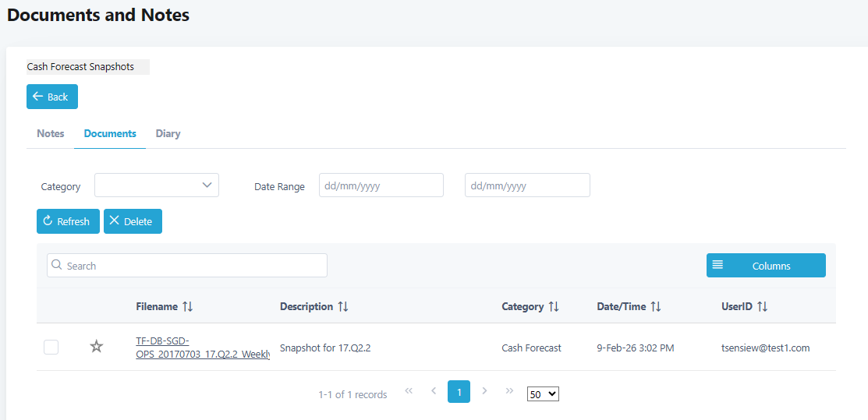868x420 pixels.
Task: Go to the next page arrow
Action: coord(484,391)
